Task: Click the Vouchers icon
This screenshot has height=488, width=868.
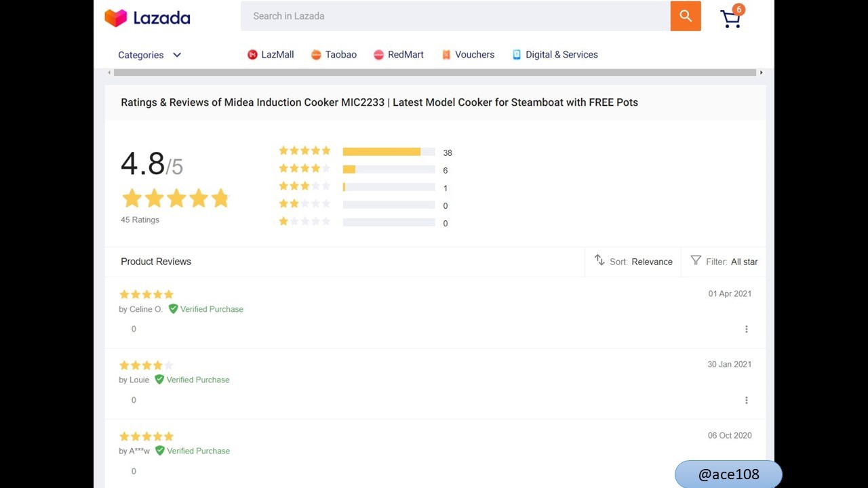Action: (x=446, y=55)
